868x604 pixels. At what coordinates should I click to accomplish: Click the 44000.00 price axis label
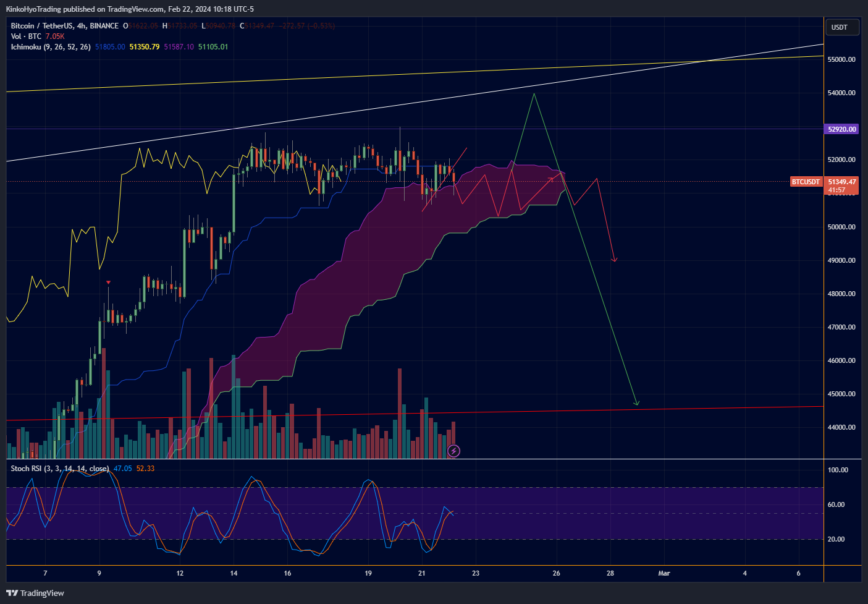click(841, 427)
